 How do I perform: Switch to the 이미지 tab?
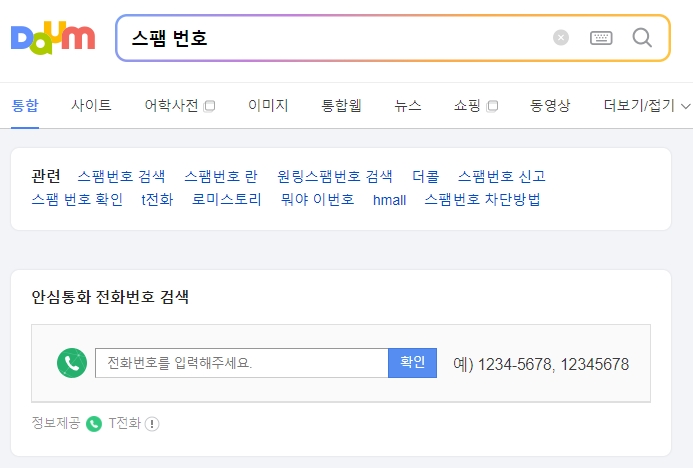coord(268,105)
